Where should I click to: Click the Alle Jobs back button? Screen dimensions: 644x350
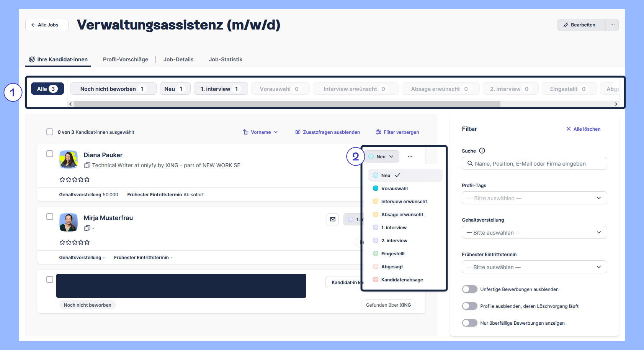coord(46,25)
